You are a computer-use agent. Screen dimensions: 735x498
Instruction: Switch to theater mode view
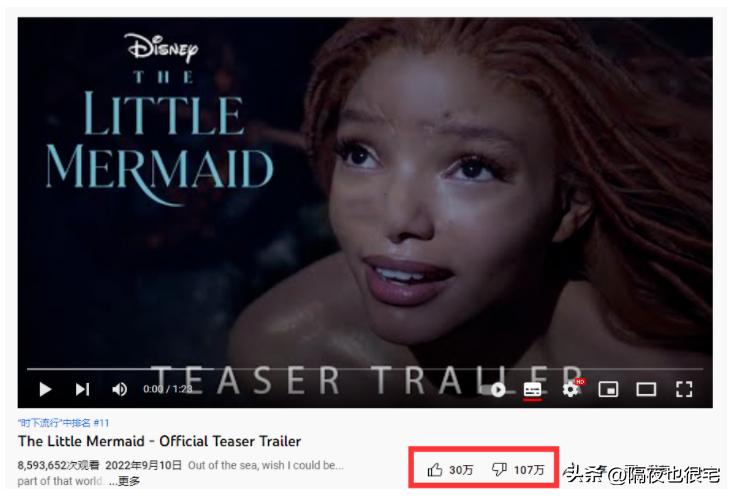pyautogui.click(x=646, y=389)
